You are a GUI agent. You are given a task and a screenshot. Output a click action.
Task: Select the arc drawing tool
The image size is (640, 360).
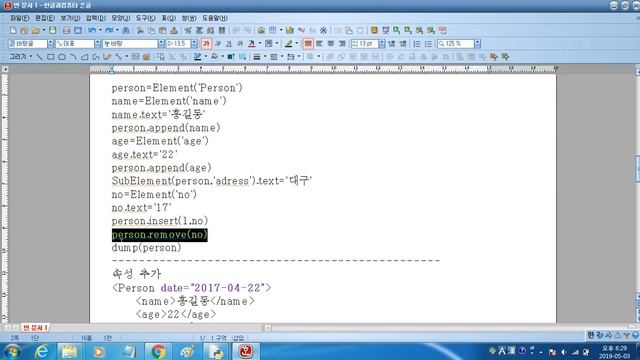pyautogui.click(x=73, y=57)
